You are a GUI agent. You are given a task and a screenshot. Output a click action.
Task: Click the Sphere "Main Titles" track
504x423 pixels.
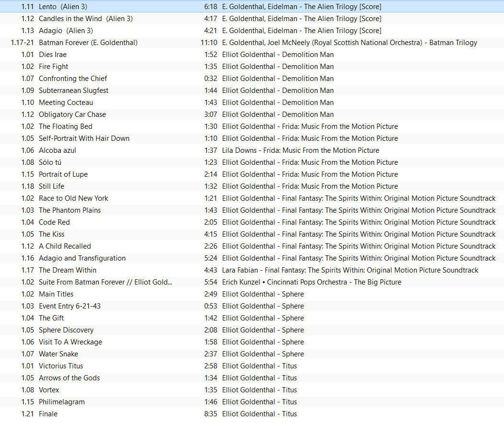point(56,294)
